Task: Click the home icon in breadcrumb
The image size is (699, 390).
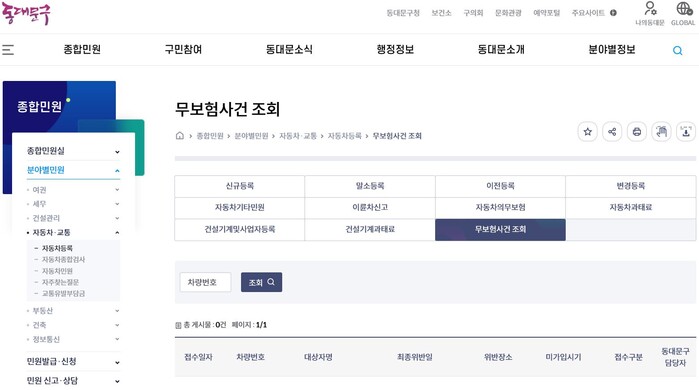Action: pos(180,135)
